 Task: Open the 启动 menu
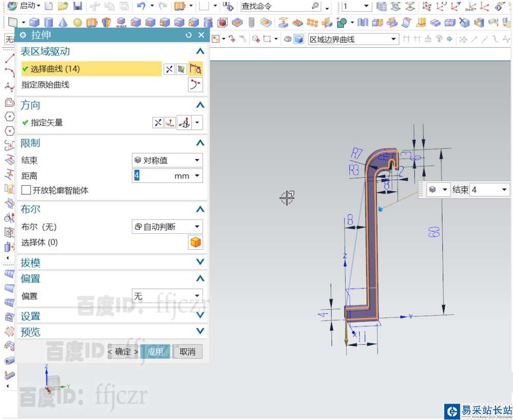pyautogui.click(x=26, y=6)
